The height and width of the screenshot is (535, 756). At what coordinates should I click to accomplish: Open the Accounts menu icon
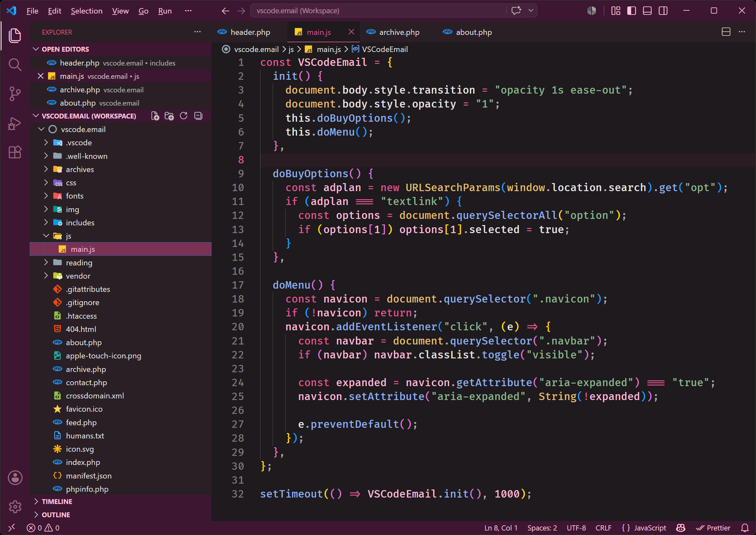pyautogui.click(x=15, y=477)
